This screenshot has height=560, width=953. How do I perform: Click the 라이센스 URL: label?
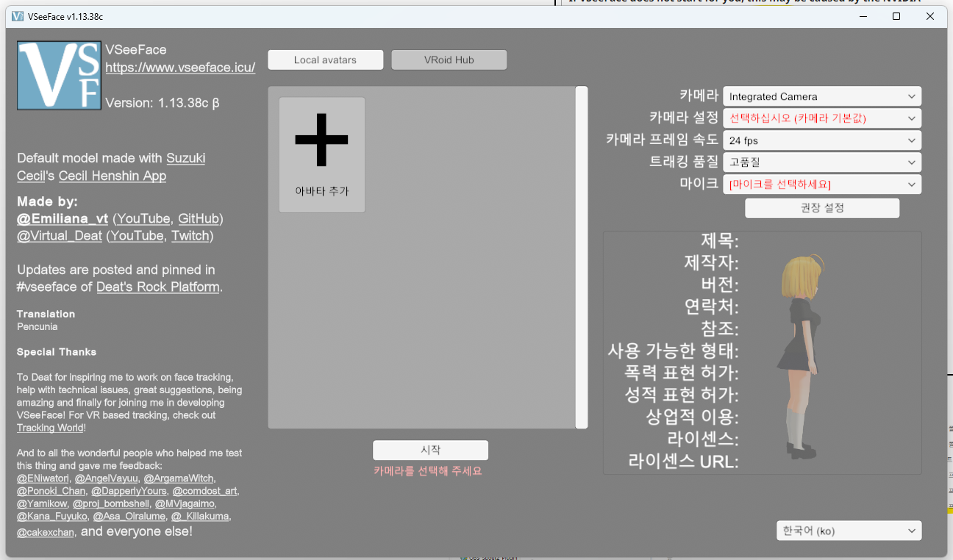point(684,462)
